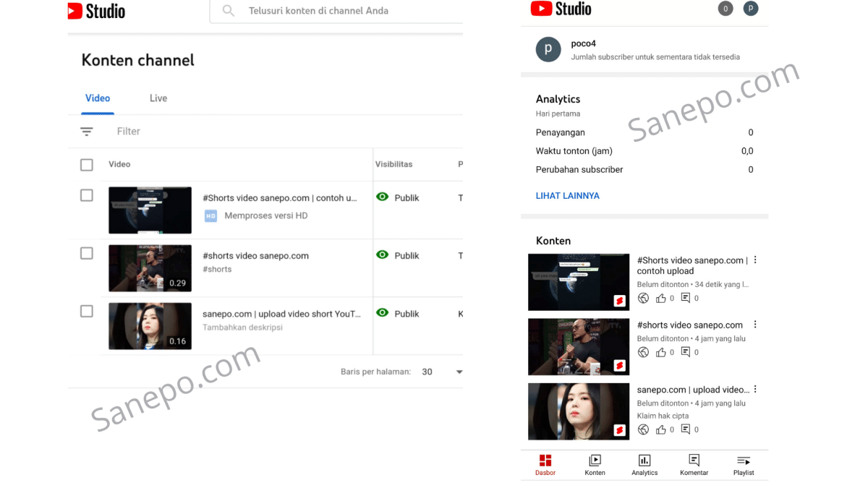The image size is (868, 488).
Task: Click the channel name poco4
Action: pos(584,43)
